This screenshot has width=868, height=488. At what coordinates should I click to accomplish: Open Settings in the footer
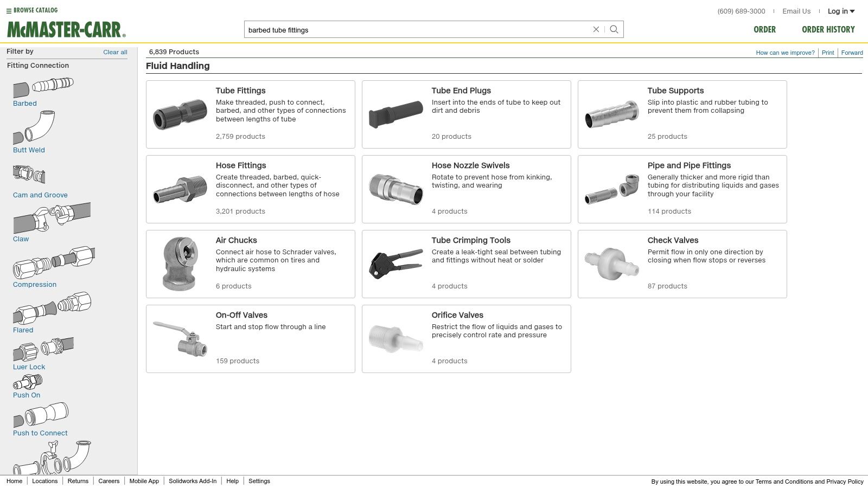[259, 481]
